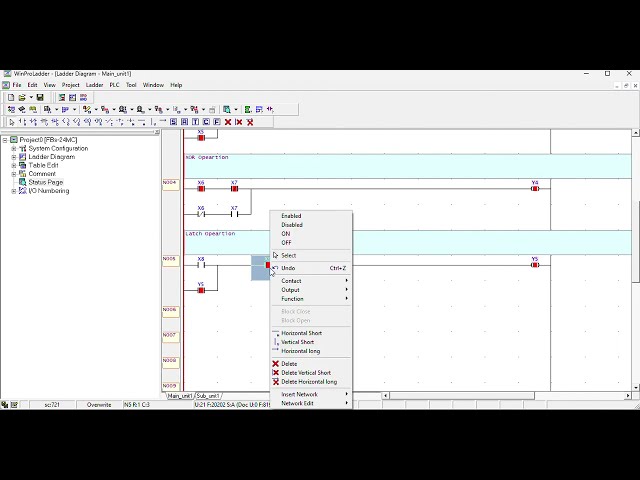Click the WinProLadder app icon beside File menu
This screenshot has width=640, height=480.
(6, 85)
